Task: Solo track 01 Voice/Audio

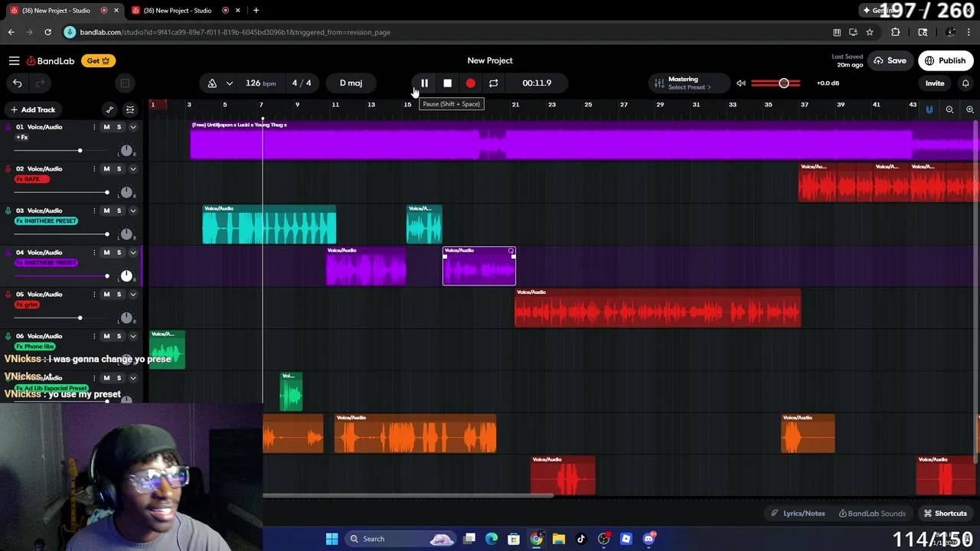Action: click(x=119, y=127)
